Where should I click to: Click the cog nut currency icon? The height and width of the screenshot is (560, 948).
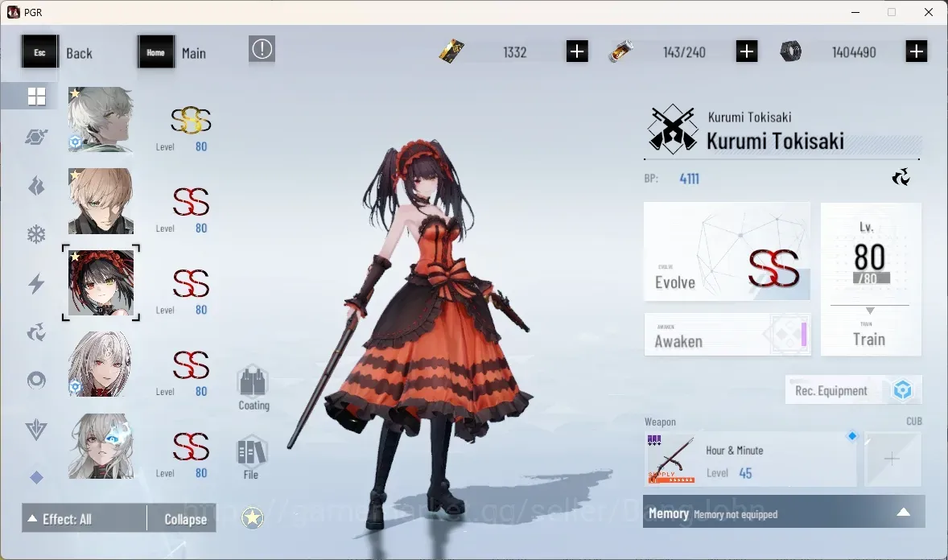tap(791, 51)
